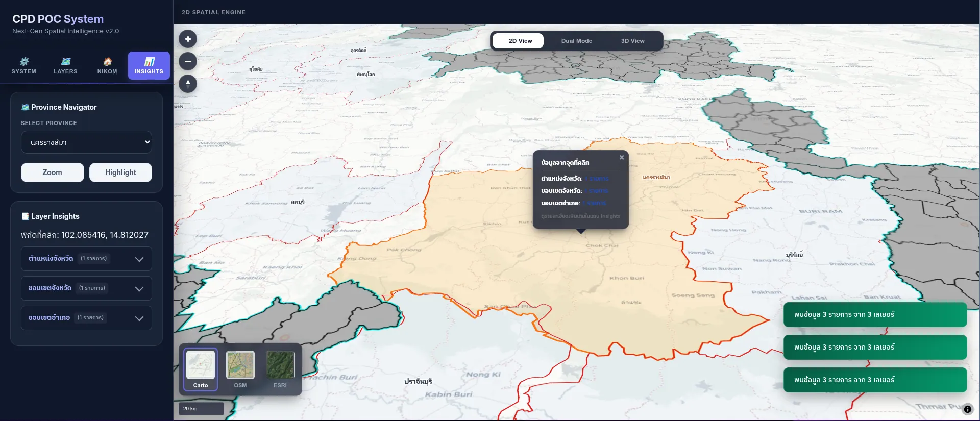
Task: Switch to 2D View mode
Action: [520, 41]
